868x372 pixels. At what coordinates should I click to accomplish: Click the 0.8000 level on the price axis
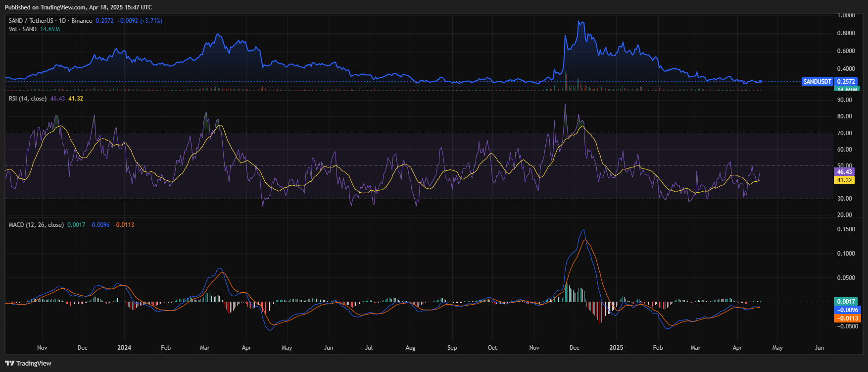pos(846,33)
